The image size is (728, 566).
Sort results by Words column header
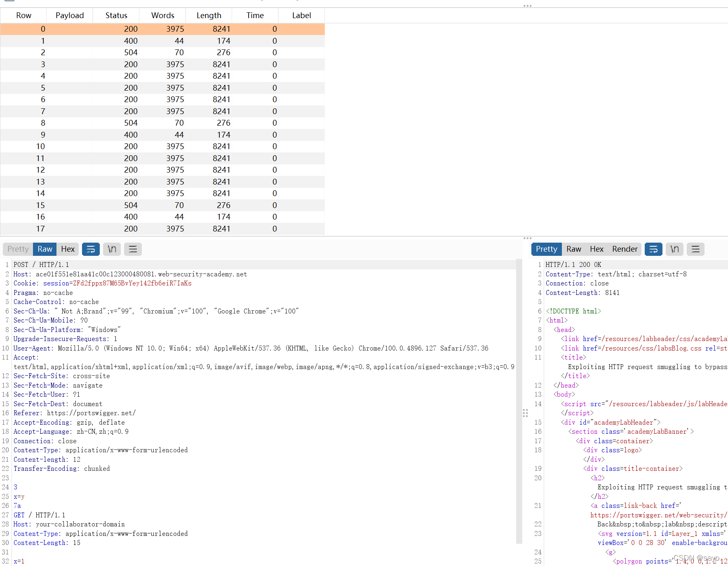point(163,15)
